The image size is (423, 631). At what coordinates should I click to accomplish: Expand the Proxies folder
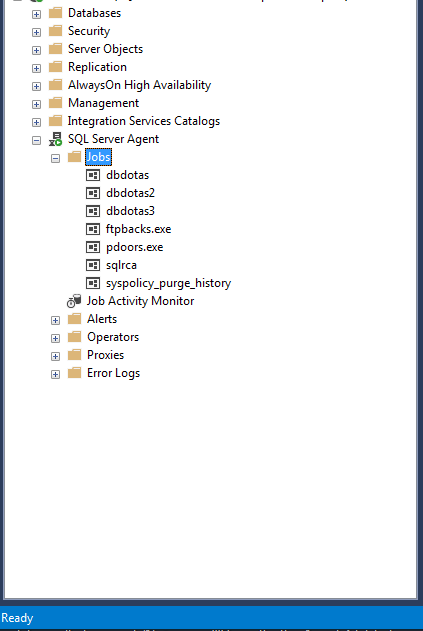coord(55,356)
